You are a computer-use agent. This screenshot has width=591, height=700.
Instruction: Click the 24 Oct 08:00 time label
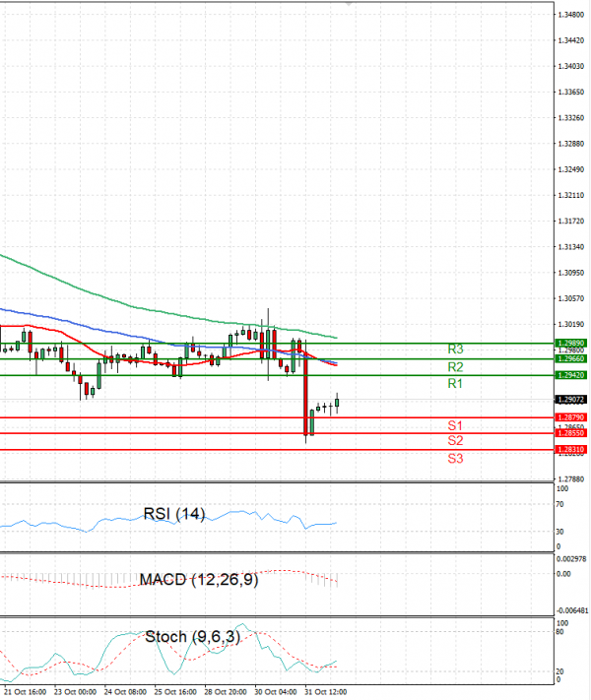[x=125, y=692]
